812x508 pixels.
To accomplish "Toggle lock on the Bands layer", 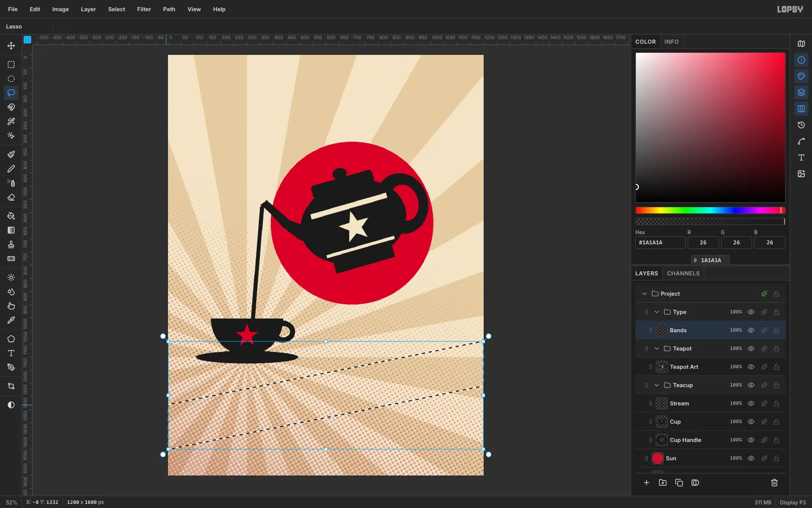I will click(776, 330).
